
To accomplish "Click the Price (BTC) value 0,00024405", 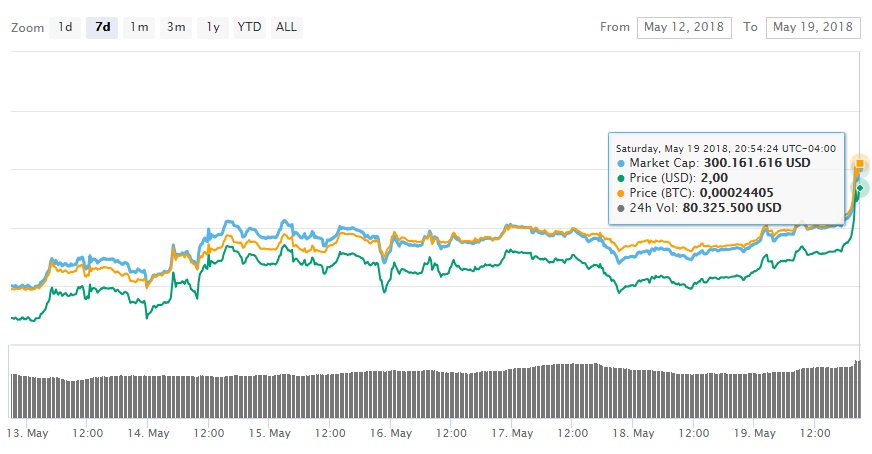I will 736,193.
